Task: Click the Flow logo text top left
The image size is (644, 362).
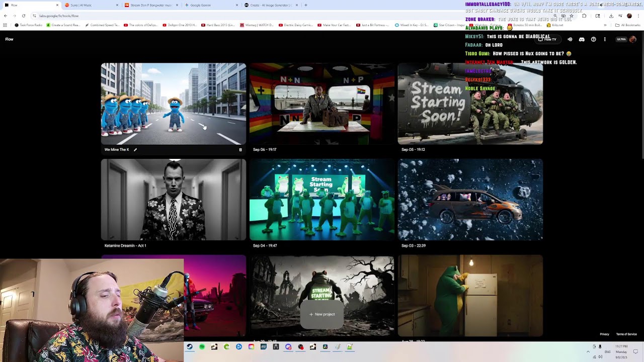Action: coord(9,39)
